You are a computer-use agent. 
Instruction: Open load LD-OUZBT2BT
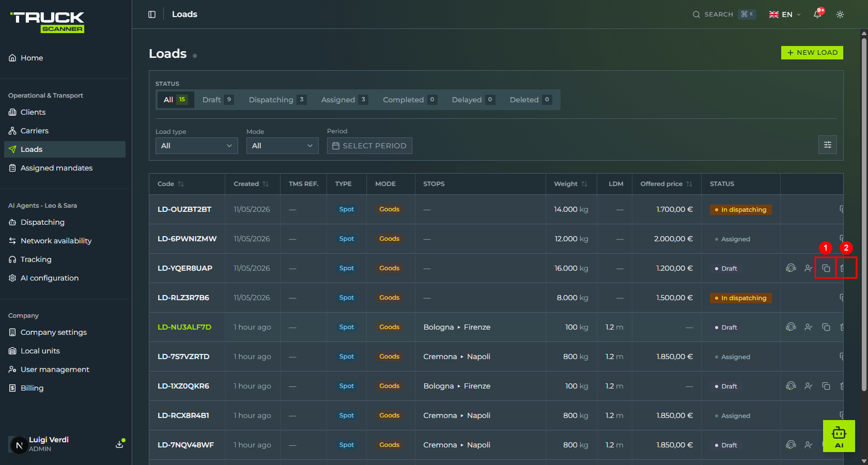point(184,209)
